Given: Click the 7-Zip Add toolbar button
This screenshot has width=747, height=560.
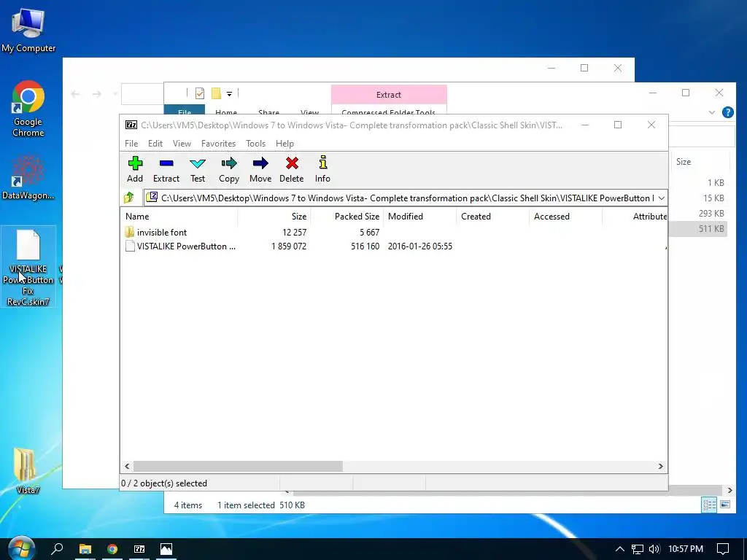Looking at the screenshot, I should [135, 169].
